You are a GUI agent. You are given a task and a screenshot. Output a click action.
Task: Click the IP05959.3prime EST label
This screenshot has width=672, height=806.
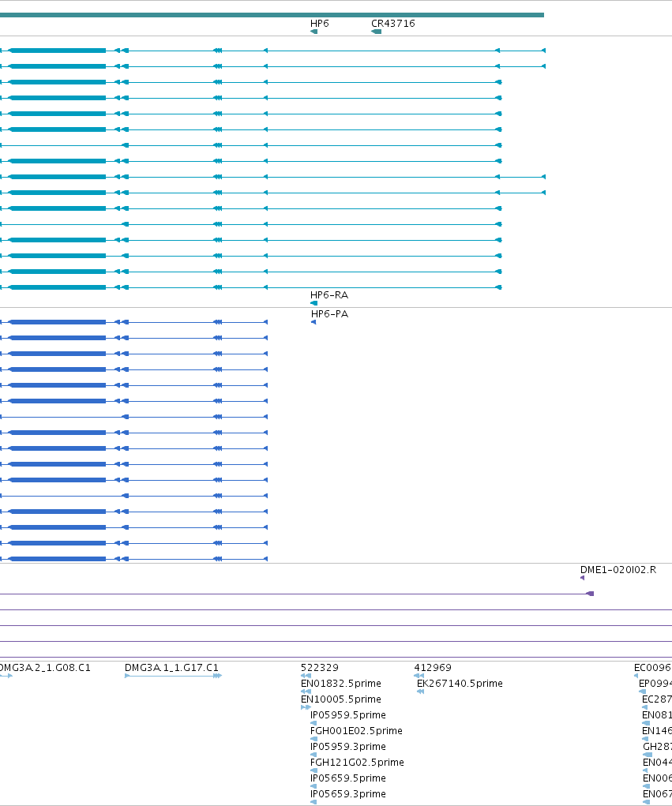[348, 746]
